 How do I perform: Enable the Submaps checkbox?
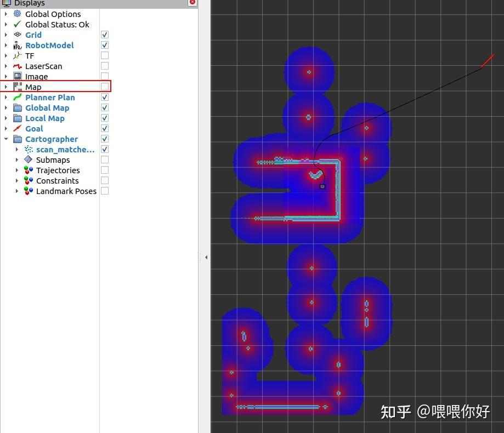[x=104, y=159]
